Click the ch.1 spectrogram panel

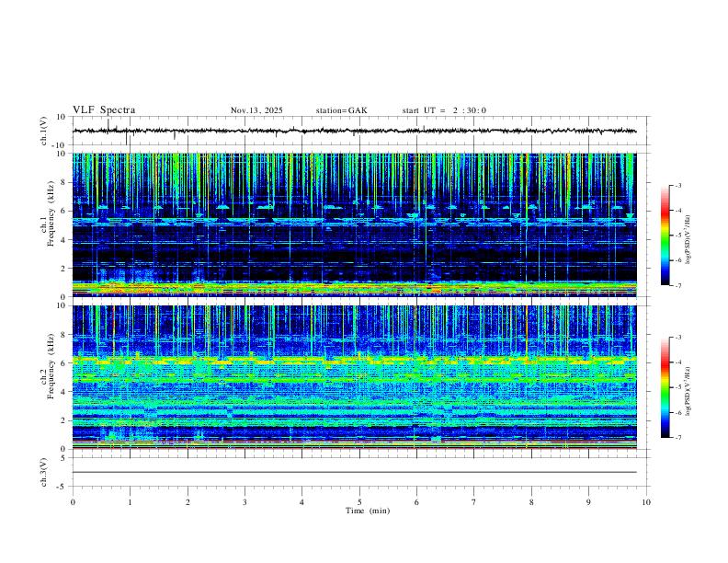click(x=354, y=224)
